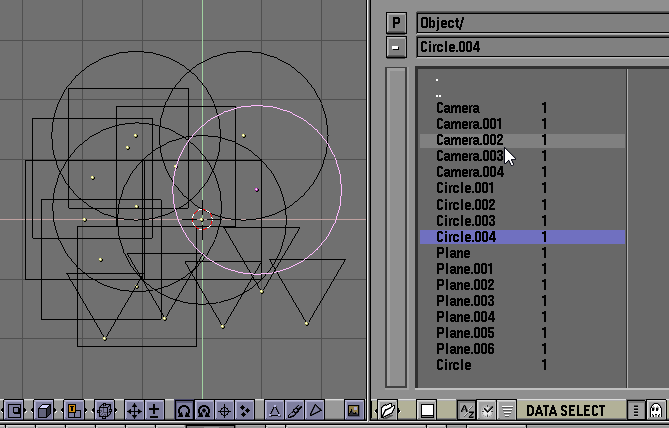Open the file browser window type selector

[x=387, y=411]
